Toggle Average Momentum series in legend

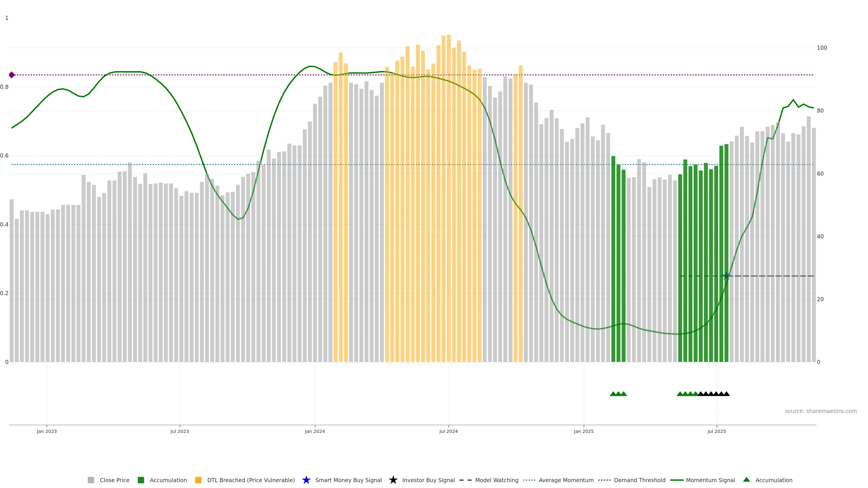(x=566, y=480)
